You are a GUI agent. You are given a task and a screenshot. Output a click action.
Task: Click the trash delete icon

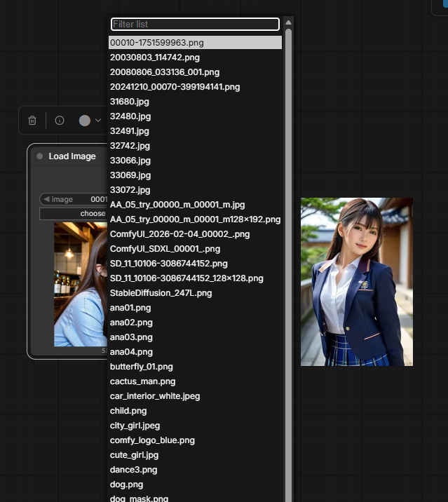(x=32, y=121)
